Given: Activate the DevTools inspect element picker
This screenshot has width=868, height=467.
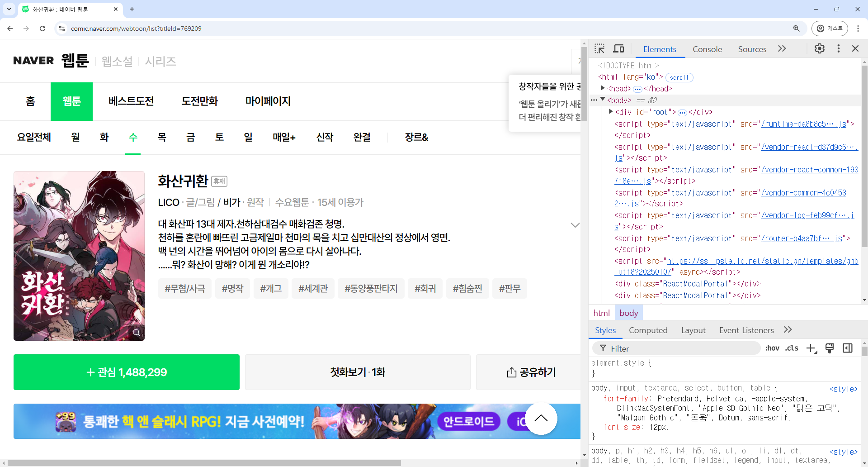Looking at the screenshot, I should point(599,48).
